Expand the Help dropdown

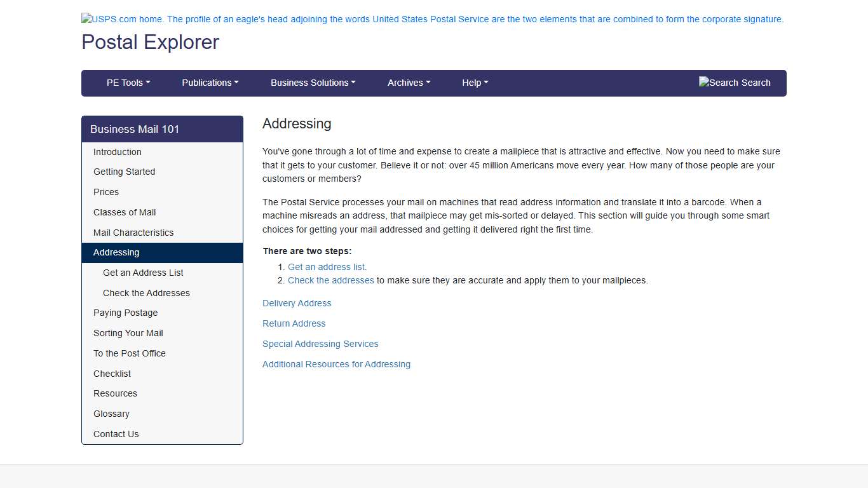coord(475,83)
